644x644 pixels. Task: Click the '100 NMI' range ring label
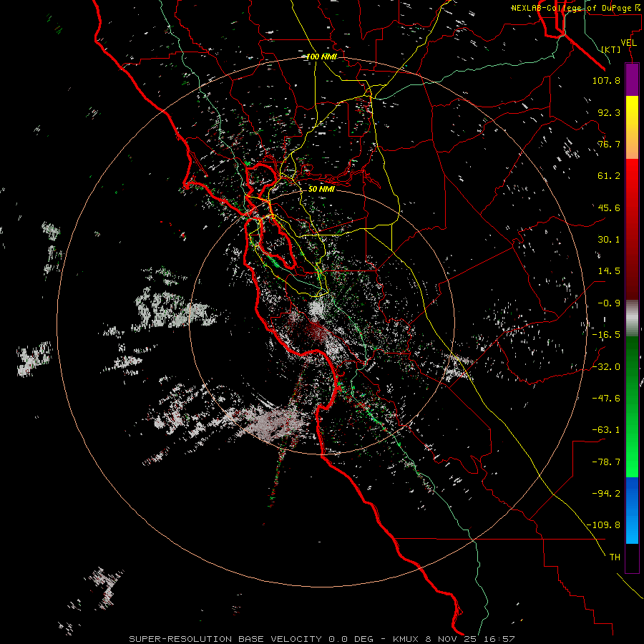321,57
